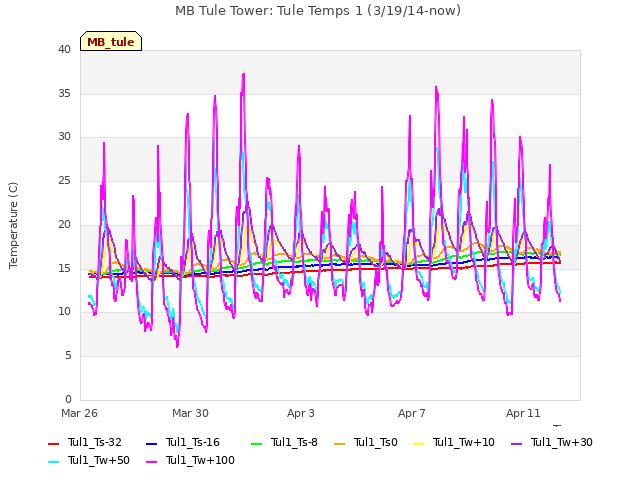Toggle the Tul1_Tw+30 legend entry

click(551, 442)
